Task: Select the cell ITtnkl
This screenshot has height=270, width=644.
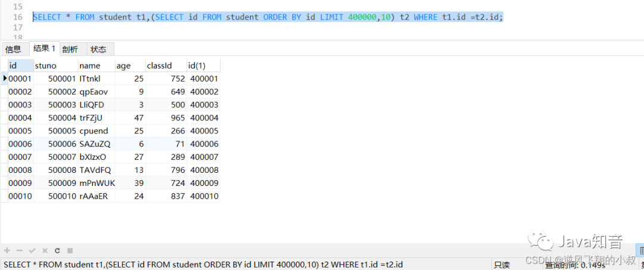Action: [x=97, y=79]
